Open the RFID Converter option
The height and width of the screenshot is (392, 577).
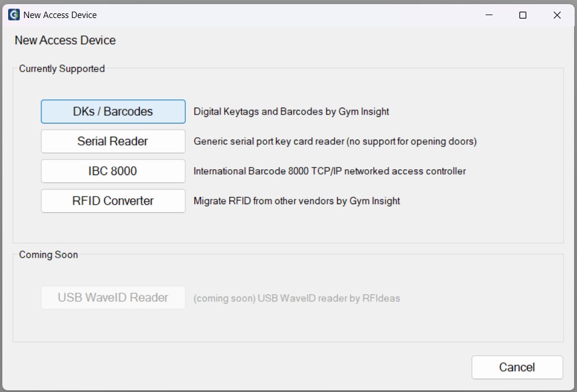pos(113,201)
